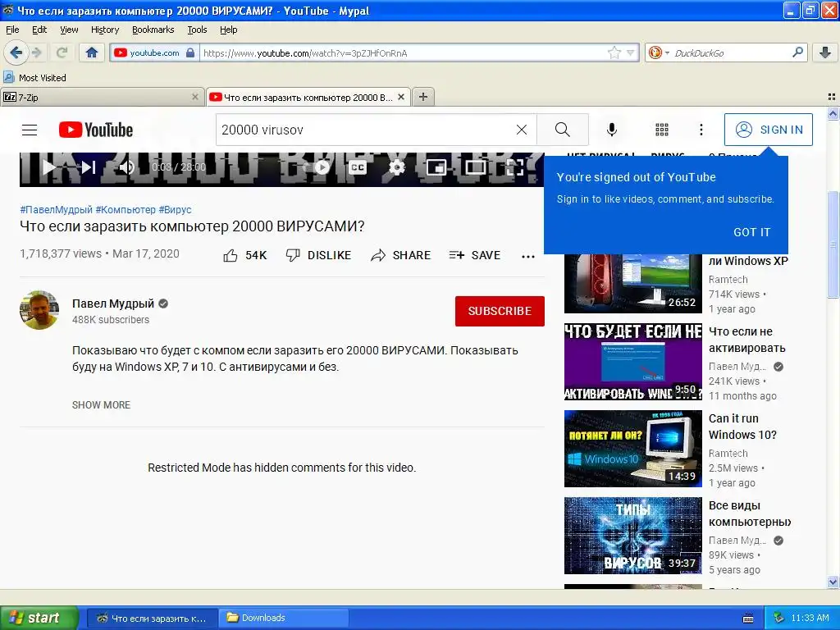Click the SHARE button
Screen dimensions: 840x630
400,256
